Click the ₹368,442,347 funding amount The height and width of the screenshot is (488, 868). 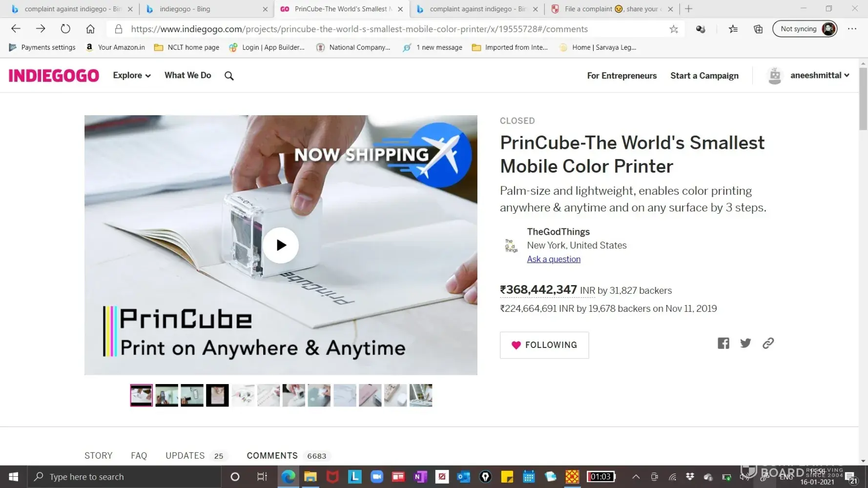(538, 290)
